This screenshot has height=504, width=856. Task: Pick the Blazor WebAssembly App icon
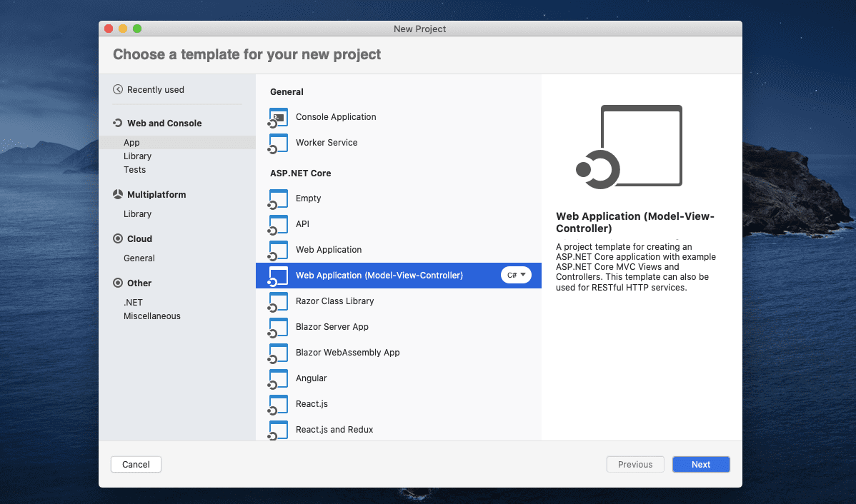click(278, 353)
